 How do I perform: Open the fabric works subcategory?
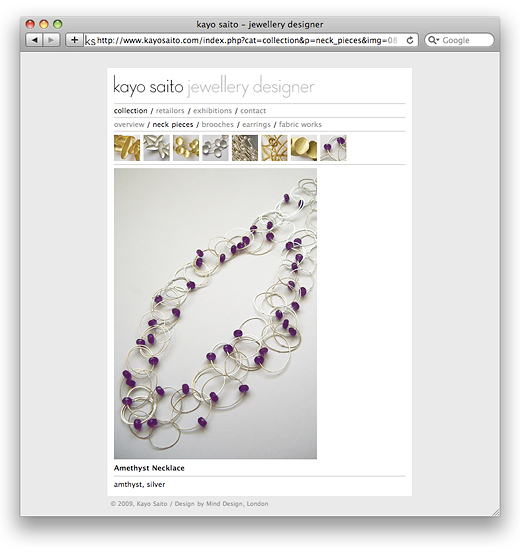300,124
